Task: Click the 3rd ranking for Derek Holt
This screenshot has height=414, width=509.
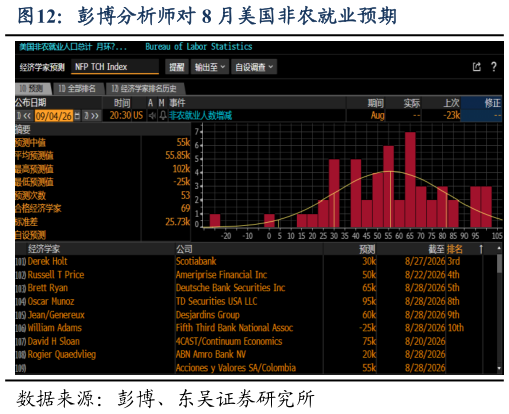Action: [x=454, y=261]
